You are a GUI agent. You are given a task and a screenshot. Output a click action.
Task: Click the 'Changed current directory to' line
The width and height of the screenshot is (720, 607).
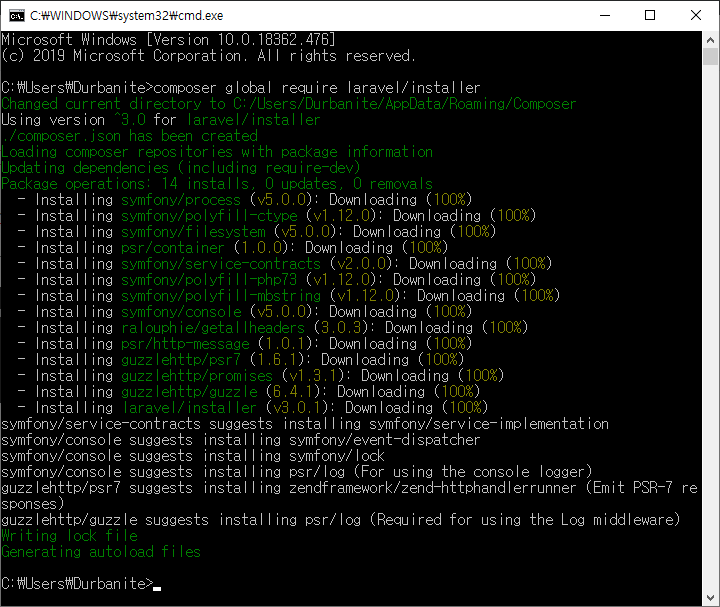tap(288, 104)
